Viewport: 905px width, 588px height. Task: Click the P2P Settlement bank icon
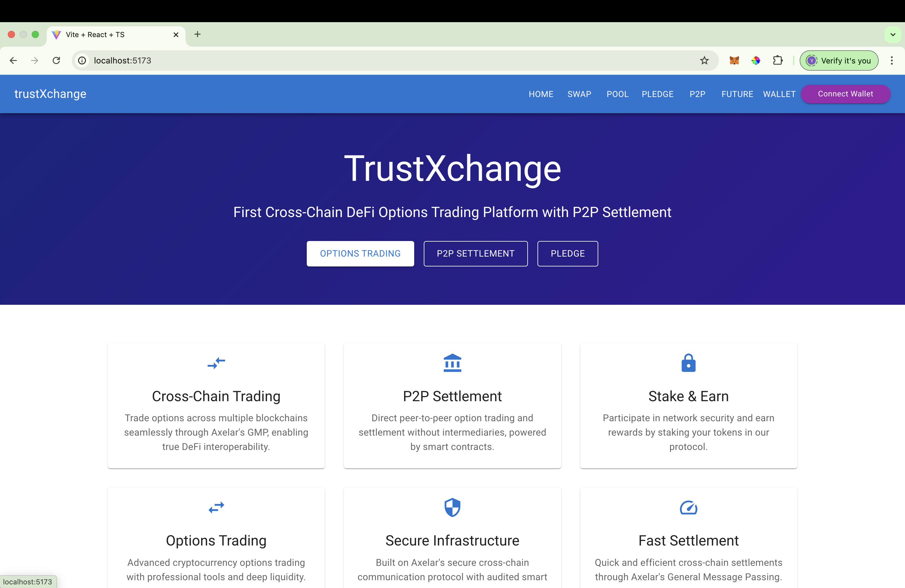pyautogui.click(x=452, y=363)
